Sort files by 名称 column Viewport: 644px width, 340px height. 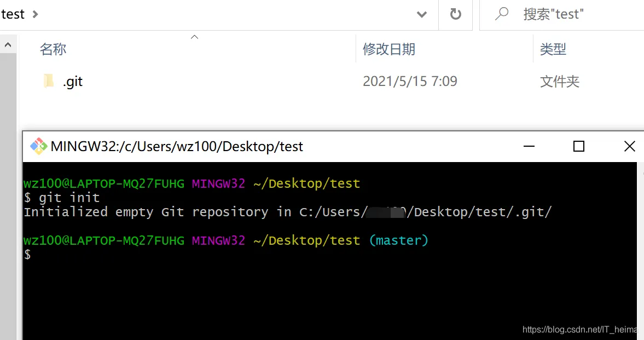53,49
